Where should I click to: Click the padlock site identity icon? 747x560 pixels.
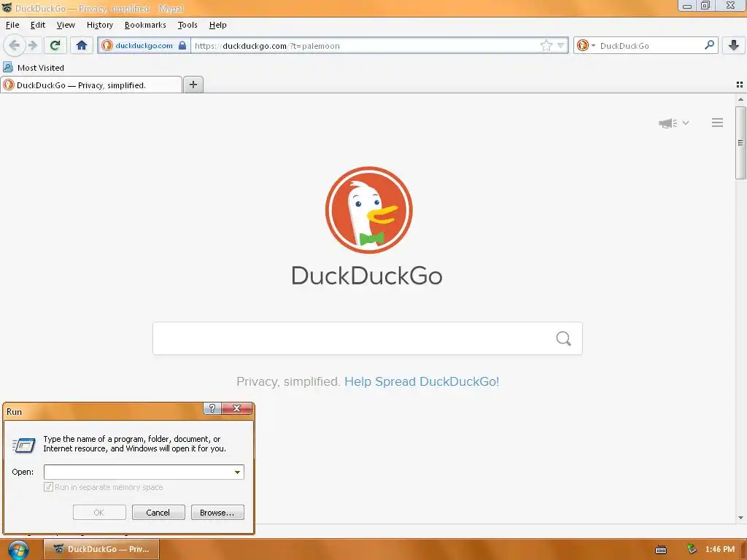(x=182, y=45)
